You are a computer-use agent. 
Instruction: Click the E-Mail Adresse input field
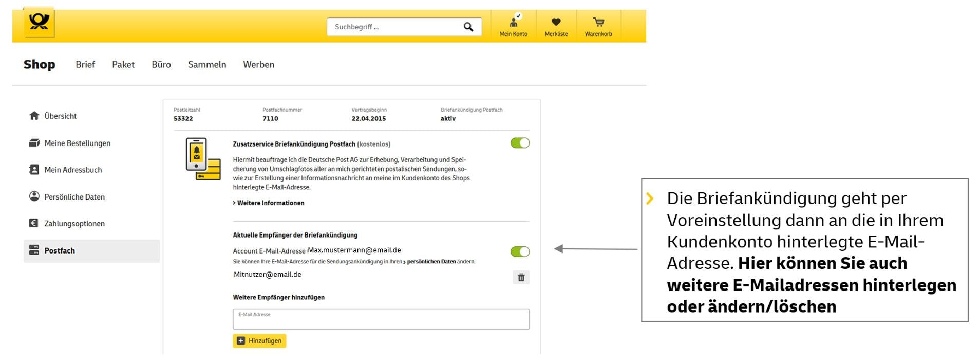tap(381, 319)
